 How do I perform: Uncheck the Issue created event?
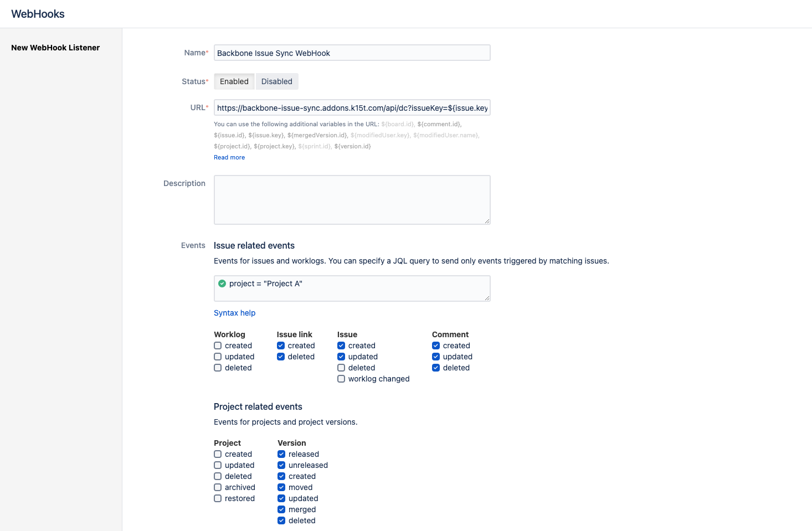click(x=341, y=346)
